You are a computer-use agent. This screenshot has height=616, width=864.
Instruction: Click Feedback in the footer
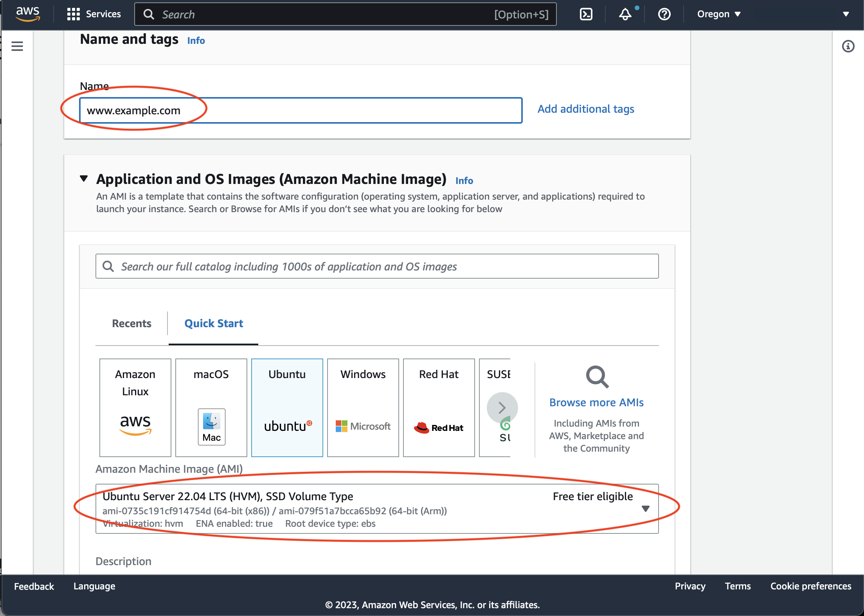coord(34,586)
